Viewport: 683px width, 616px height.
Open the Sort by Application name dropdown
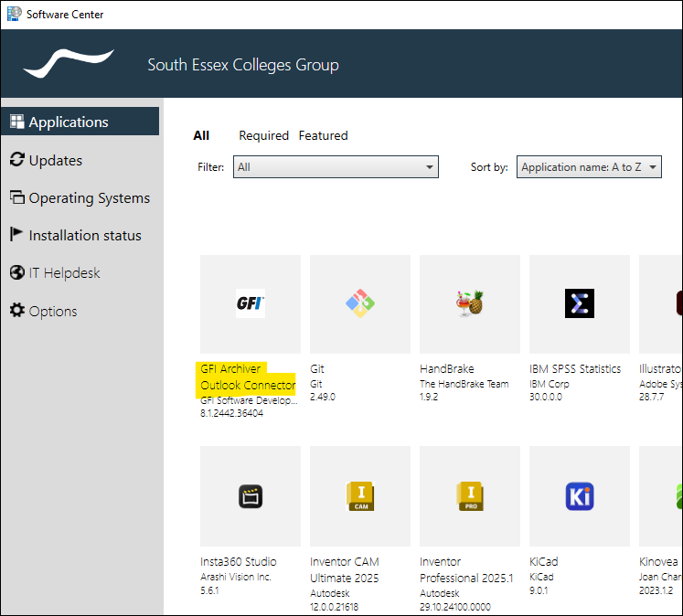589,166
